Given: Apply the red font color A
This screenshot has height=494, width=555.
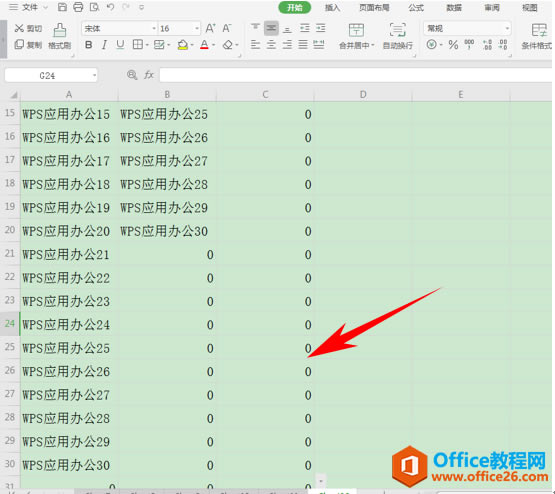Looking at the screenshot, I should pos(204,45).
